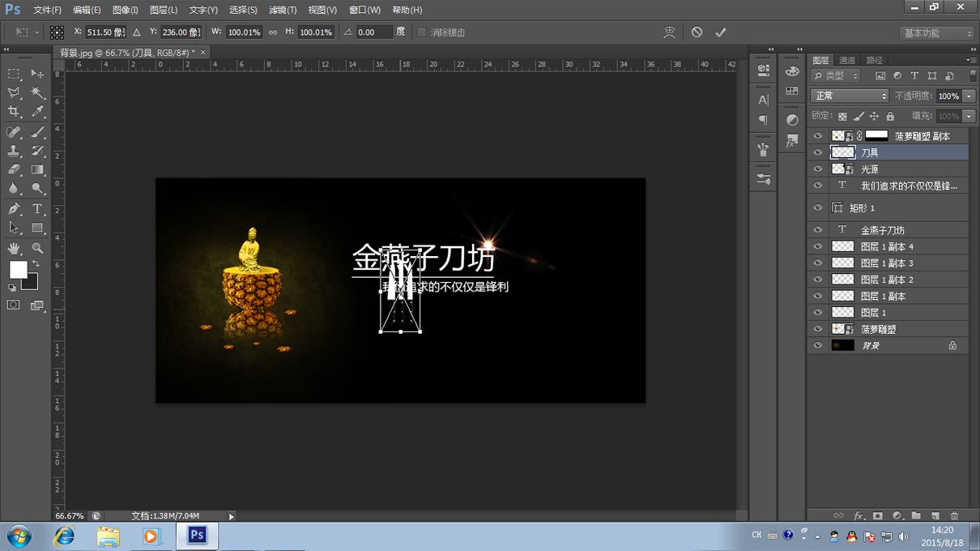This screenshot has height=551, width=980.
Task: Open the status bar info arrow
Action: (232, 516)
